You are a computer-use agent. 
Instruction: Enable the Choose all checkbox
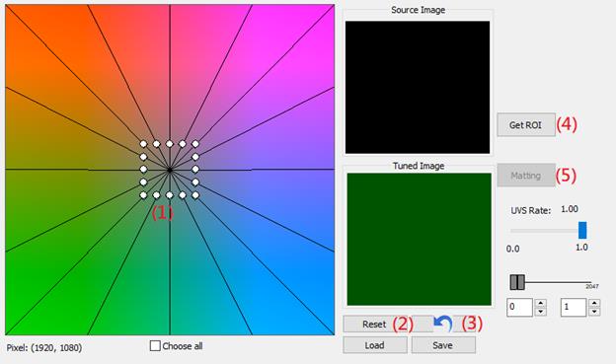pos(155,346)
